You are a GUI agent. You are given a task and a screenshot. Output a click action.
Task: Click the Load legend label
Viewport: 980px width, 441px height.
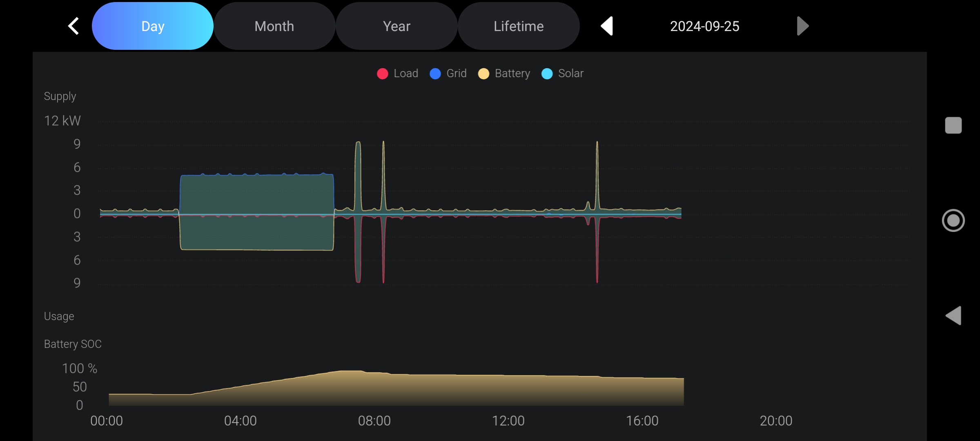[406, 73]
